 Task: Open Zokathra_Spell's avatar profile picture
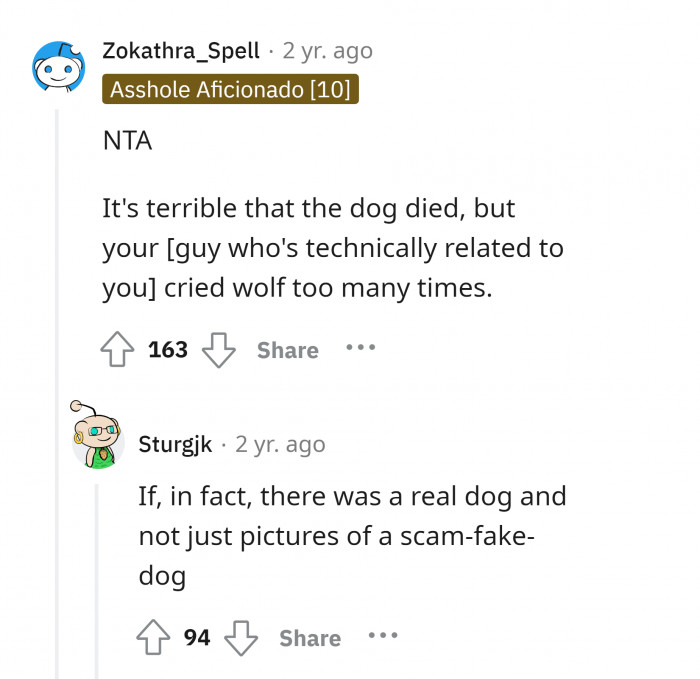(58, 68)
